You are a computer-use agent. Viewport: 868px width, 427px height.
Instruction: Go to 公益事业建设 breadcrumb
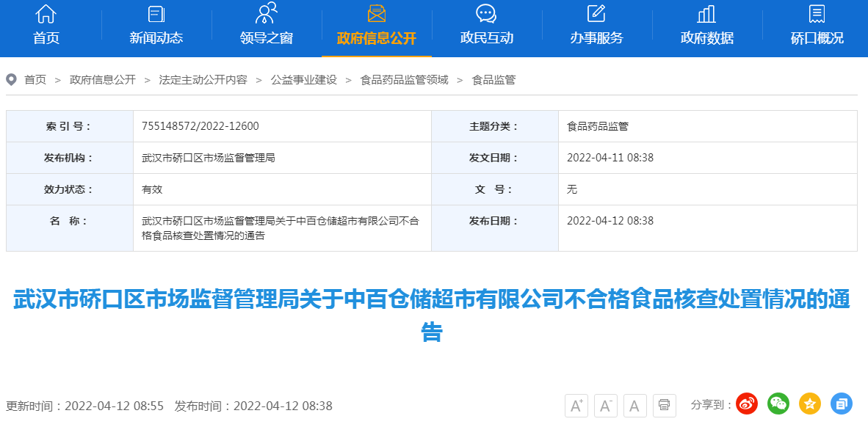coord(304,80)
